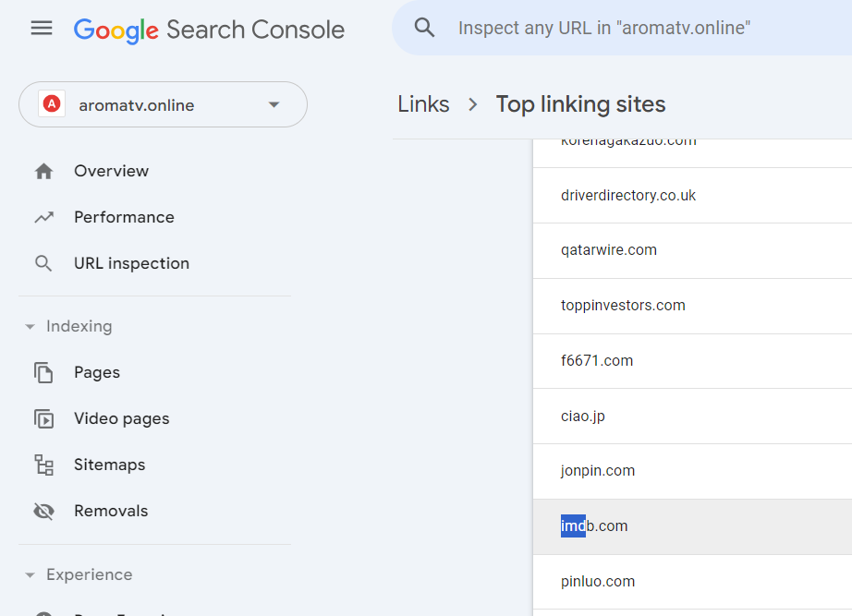Click the Google Search Console logo
852x616 pixels.
point(209,30)
